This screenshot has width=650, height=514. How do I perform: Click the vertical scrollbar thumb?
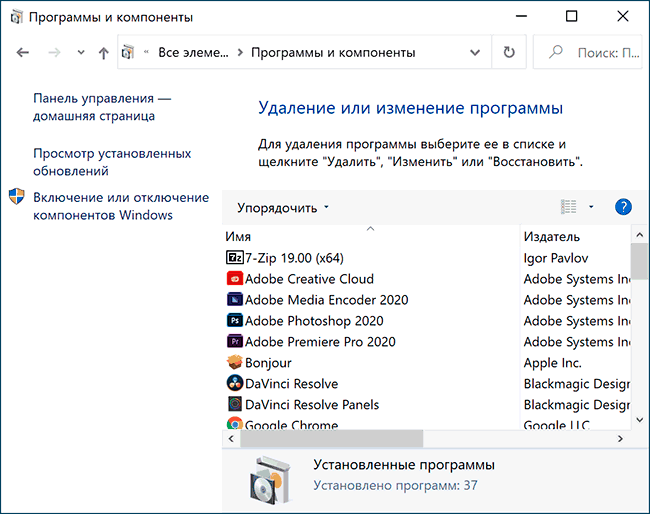(639, 261)
